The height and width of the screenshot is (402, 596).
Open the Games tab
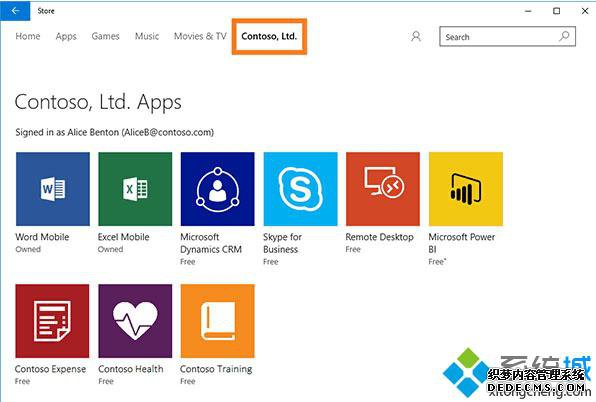[105, 36]
